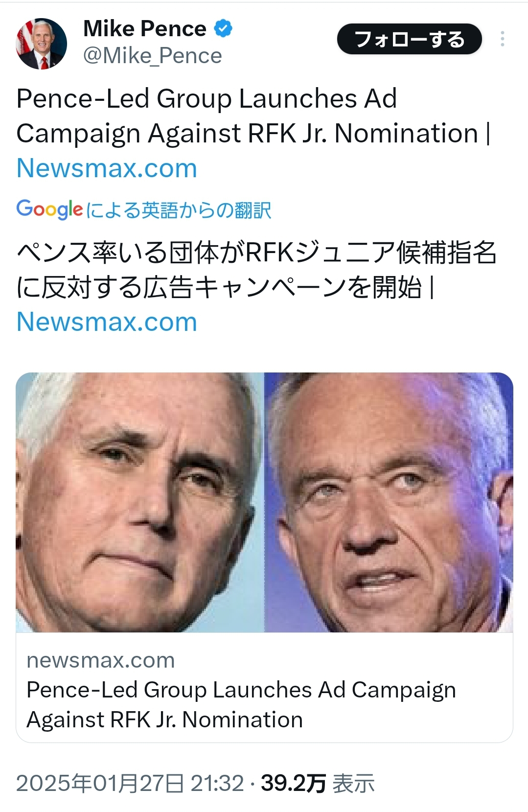Click the Google logo in translation notice
The height and width of the screenshot is (812, 528).
(x=49, y=209)
